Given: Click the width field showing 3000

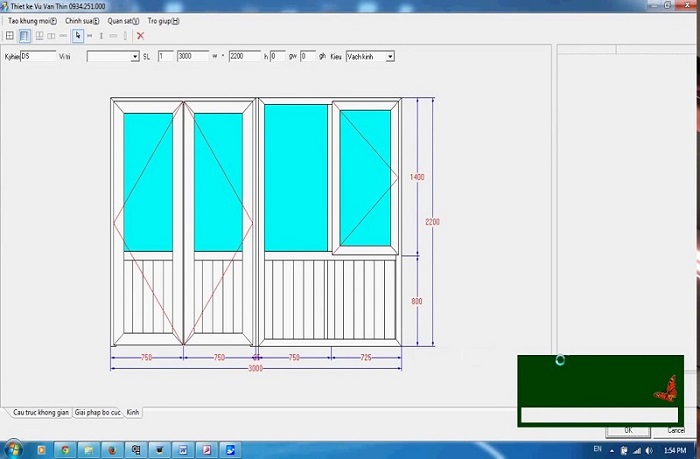Looking at the screenshot, I should [193, 56].
